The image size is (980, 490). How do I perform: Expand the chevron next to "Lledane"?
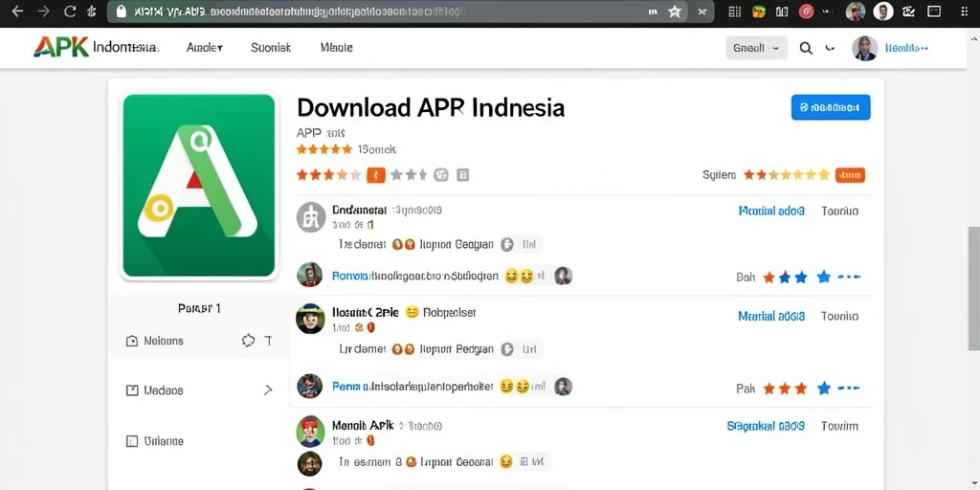pyautogui.click(x=268, y=390)
